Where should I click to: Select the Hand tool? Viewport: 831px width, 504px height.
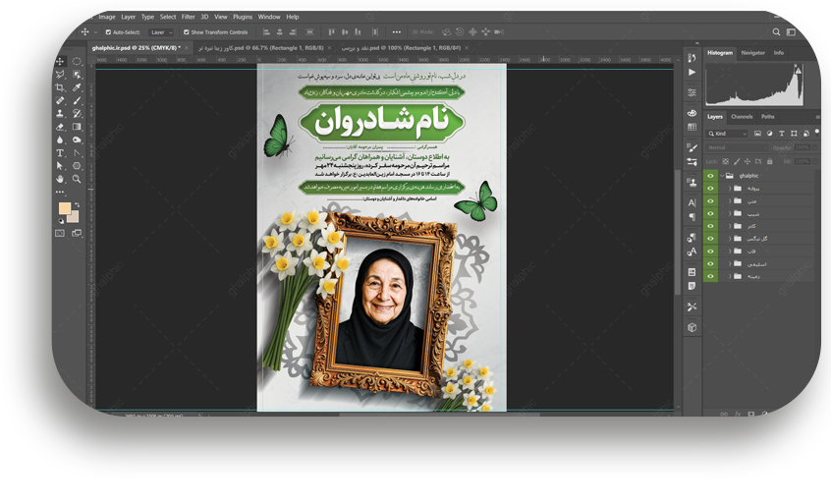coord(60,179)
